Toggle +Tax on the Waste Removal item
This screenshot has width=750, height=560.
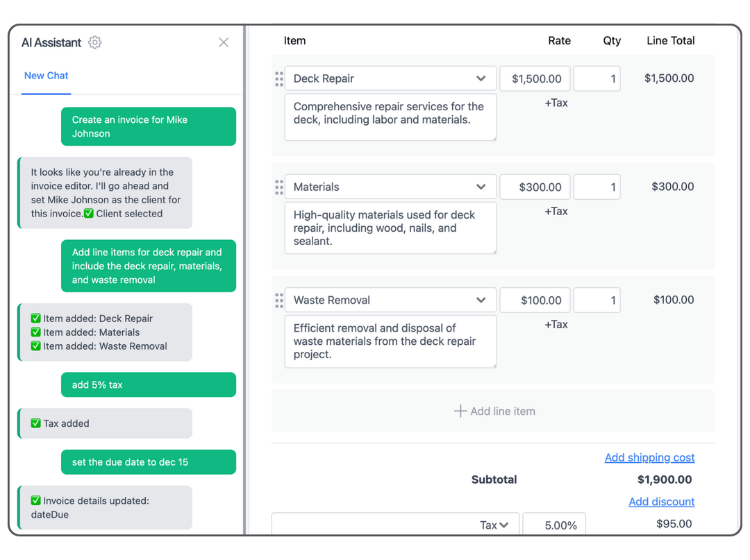coord(556,324)
